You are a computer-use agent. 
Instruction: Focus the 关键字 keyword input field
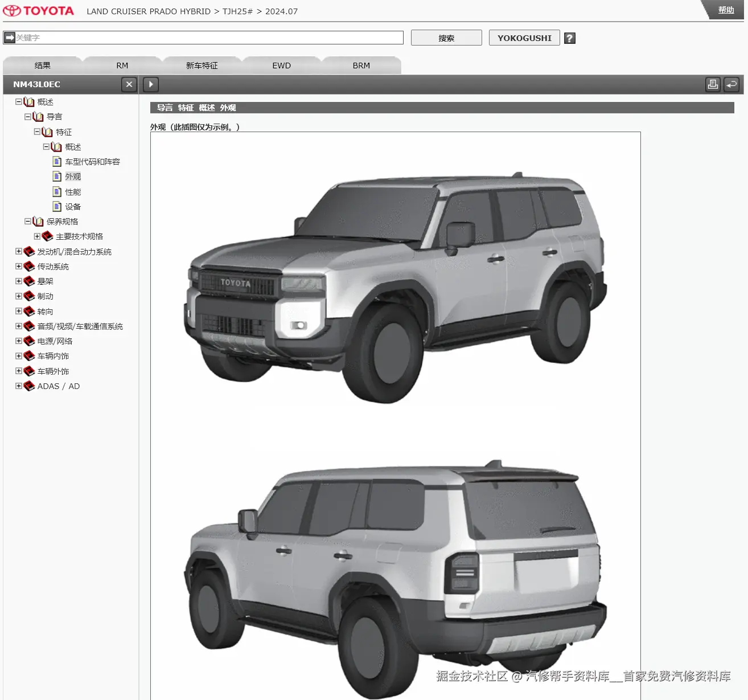(203, 38)
